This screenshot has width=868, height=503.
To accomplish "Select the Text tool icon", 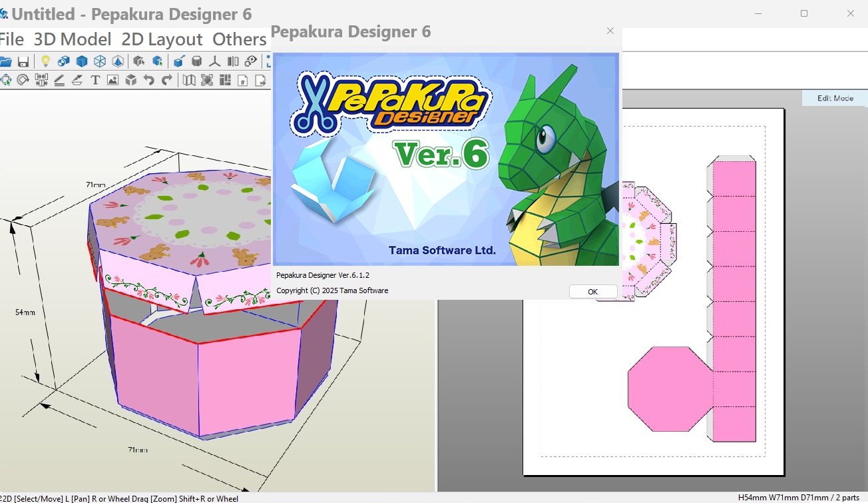I will coord(95,80).
